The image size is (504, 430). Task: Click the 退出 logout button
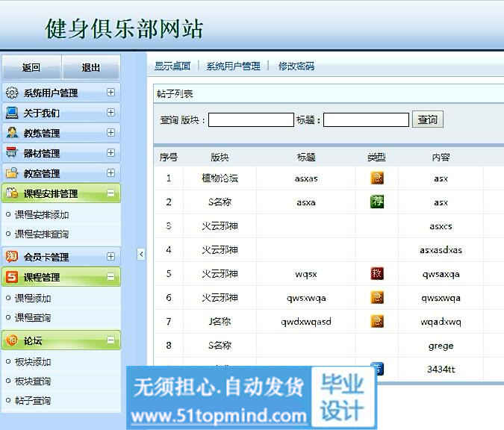(x=91, y=68)
